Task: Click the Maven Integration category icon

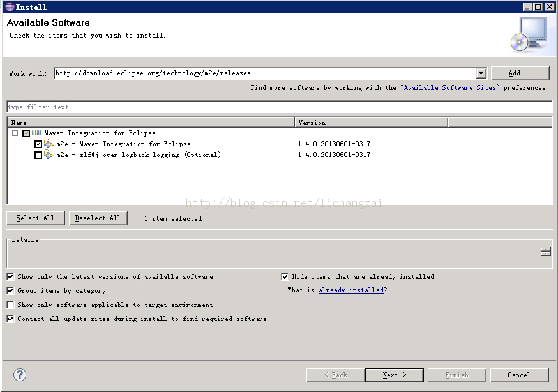Action: tap(36, 133)
